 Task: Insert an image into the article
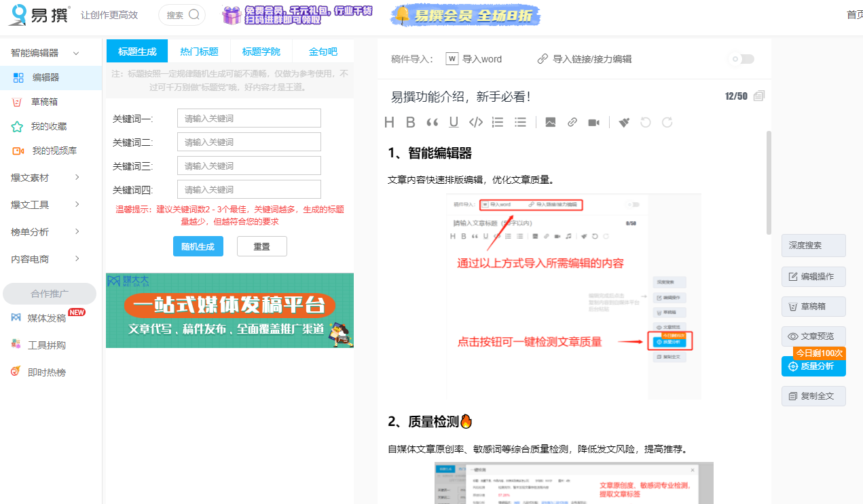(551, 122)
